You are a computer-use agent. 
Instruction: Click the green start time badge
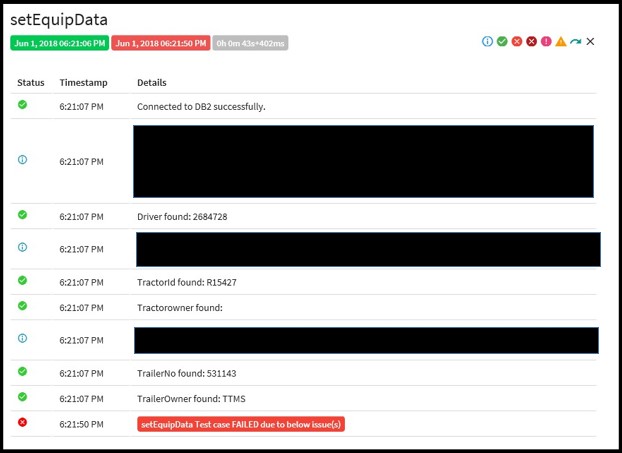point(60,43)
